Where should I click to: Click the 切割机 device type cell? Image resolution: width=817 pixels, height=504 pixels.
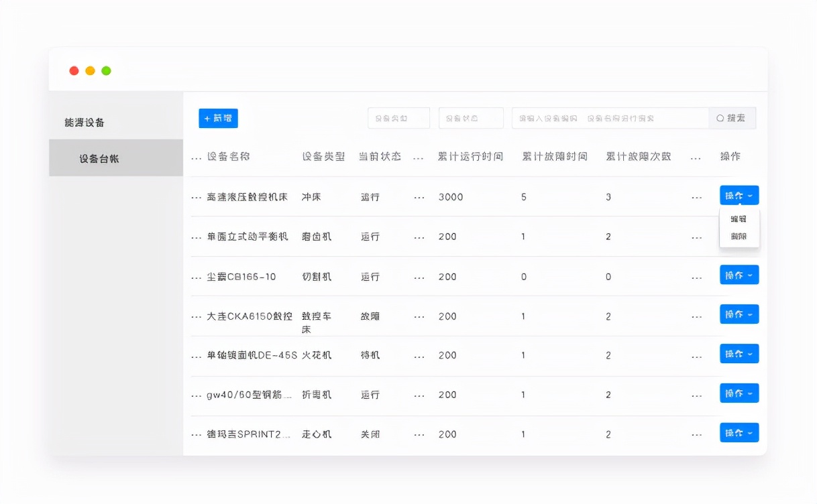pyautogui.click(x=317, y=277)
